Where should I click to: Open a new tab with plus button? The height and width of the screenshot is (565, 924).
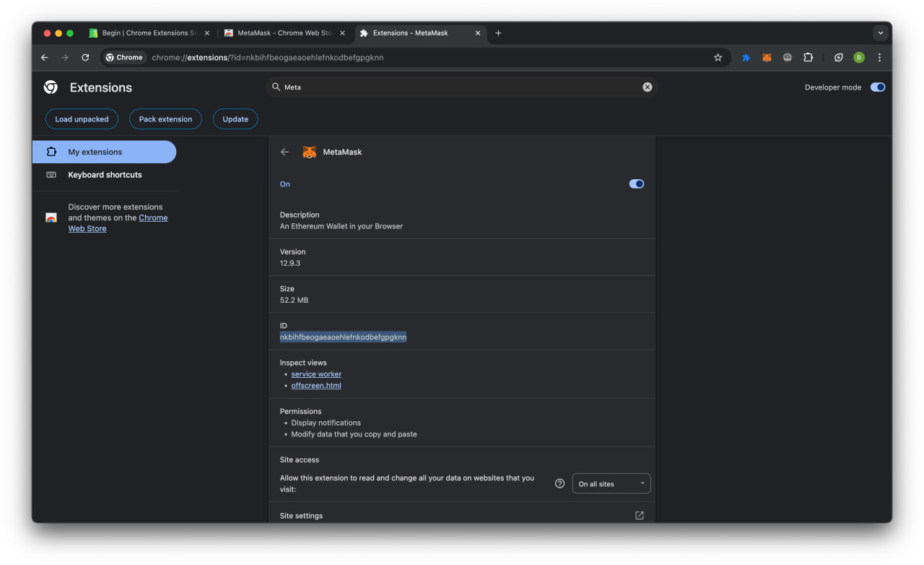(x=498, y=33)
